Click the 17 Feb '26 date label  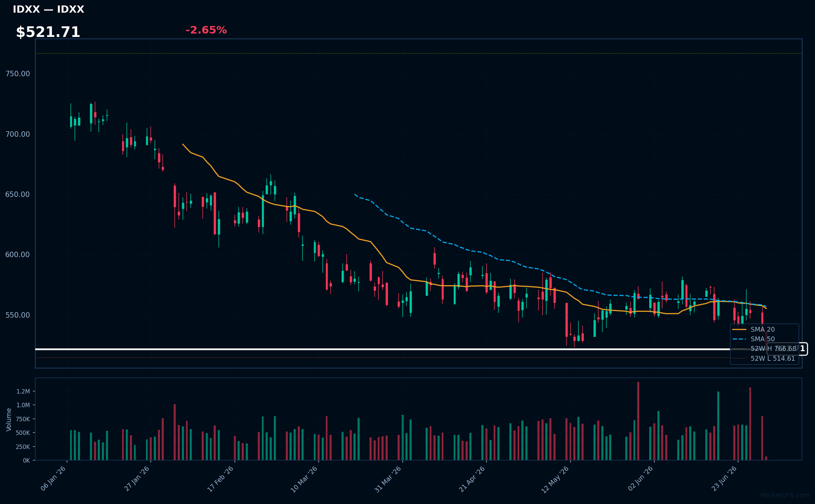point(221,478)
